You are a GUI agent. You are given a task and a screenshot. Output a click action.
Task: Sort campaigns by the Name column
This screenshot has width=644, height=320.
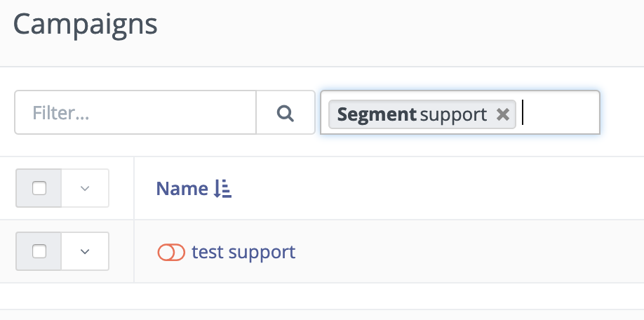pyautogui.click(x=182, y=189)
